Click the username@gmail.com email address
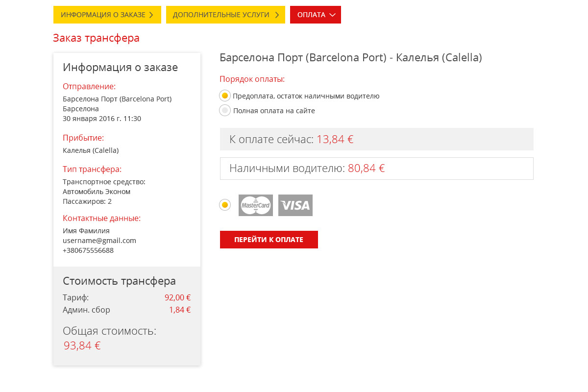Viewport: 588px width, 392px height. point(99,241)
